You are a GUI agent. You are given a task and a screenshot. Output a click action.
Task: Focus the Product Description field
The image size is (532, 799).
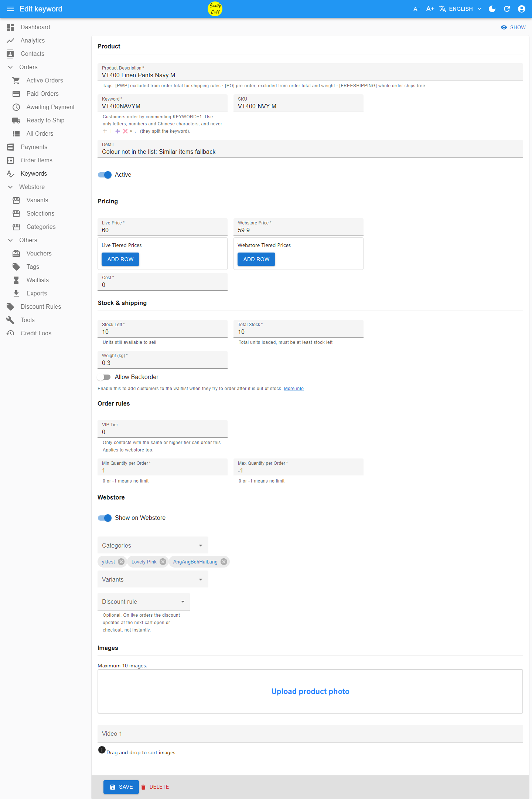pos(310,72)
